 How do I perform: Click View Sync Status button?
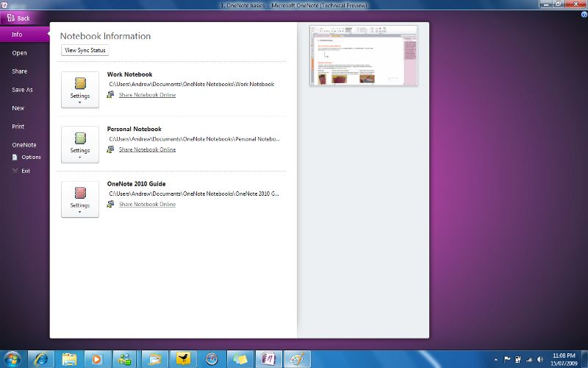click(85, 50)
